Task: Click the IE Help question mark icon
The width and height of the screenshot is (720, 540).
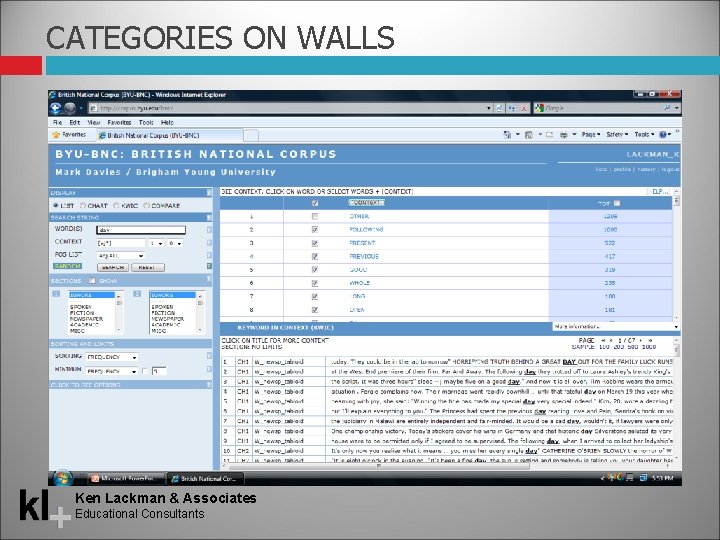Action: pos(663,135)
